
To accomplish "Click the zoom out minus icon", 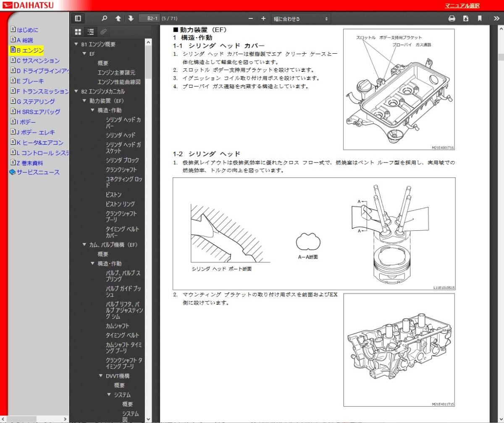I will point(251,18).
